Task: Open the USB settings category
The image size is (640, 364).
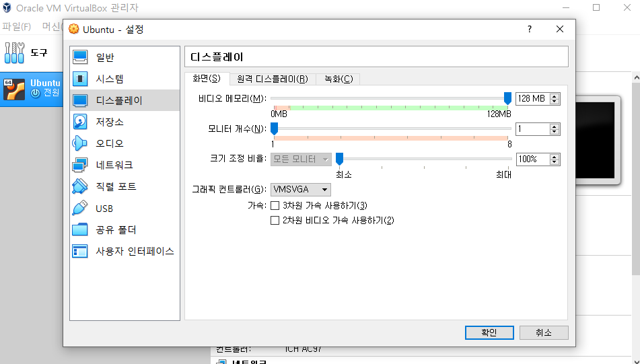Action: click(125, 208)
